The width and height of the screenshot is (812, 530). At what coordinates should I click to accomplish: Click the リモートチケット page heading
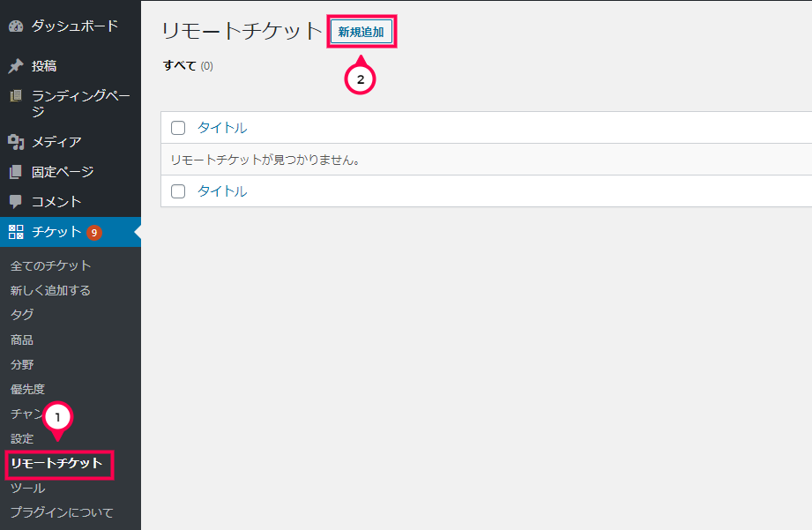coord(242,31)
